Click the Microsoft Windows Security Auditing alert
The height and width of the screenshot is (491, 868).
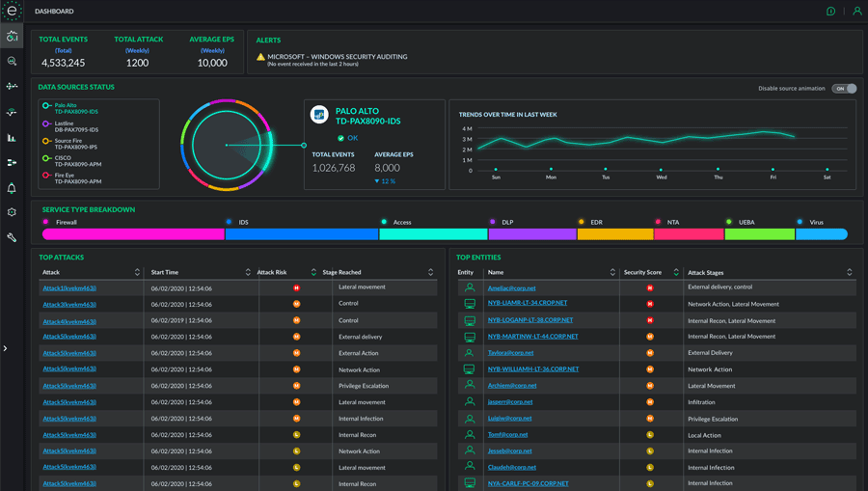[337, 57]
